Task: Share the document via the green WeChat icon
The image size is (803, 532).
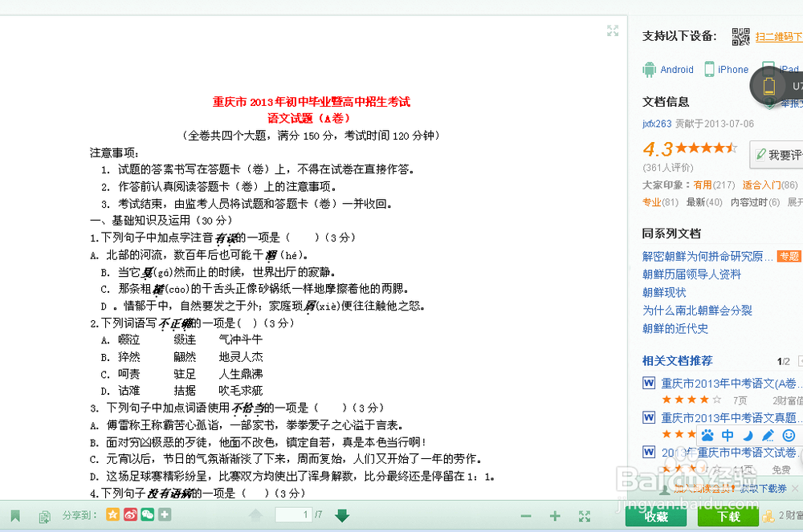Action: 147,514
